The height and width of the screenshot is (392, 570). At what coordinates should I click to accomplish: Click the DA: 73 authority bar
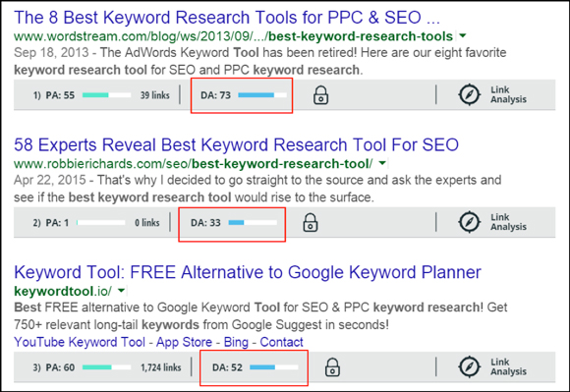[262, 95]
